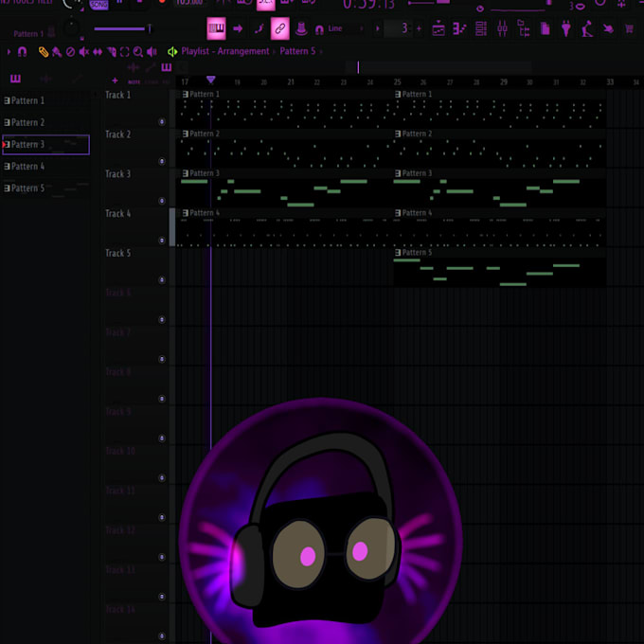Screen dimensions: 644x644
Task: Open the main snap magnet in top toolbar
Action: pyautogui.click(x=319, y=29)
